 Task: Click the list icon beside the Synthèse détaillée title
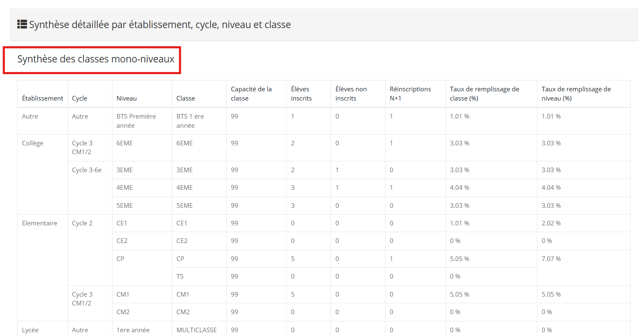[22, 24]
